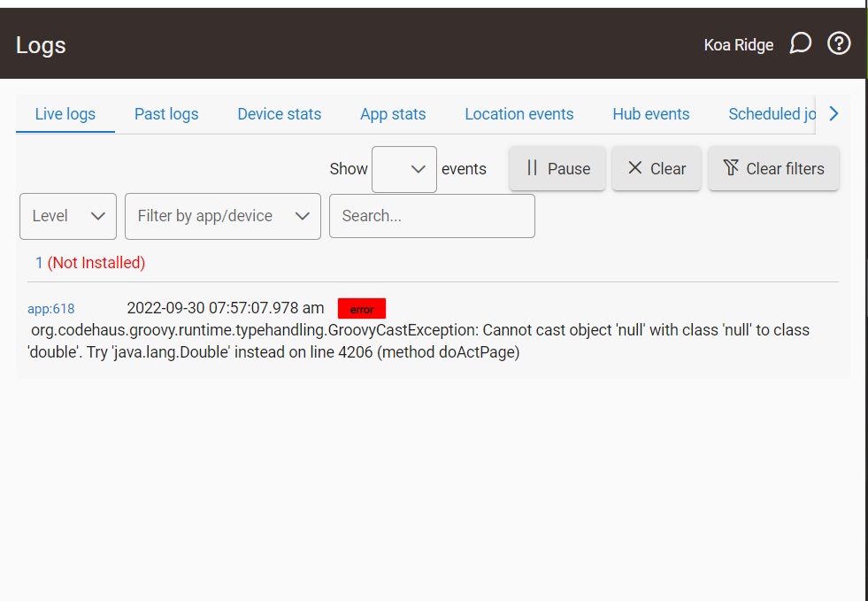
Task: Switch to the Live logs tab
Action: (x=65, y=114)
